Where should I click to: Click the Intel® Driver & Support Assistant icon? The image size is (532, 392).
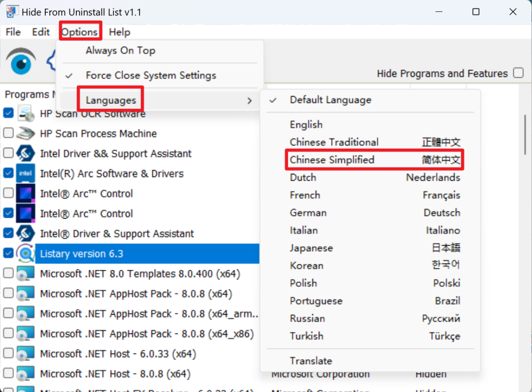(26, 233)
